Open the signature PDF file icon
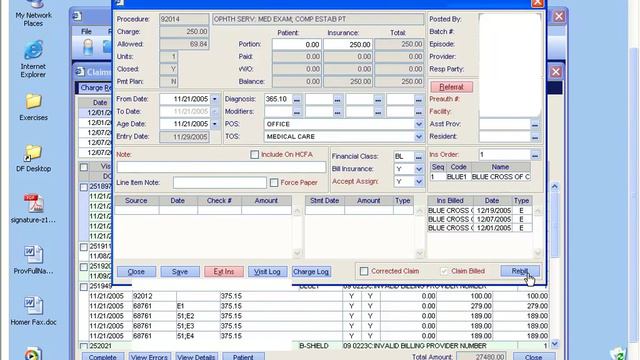The height and width of the screenshot is (360, 640). point(33,209)
